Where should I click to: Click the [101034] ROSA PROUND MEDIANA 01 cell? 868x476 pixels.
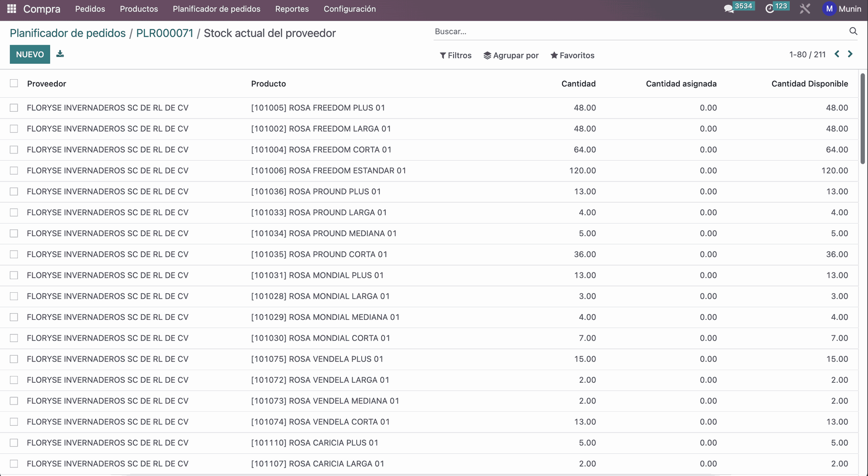click(324, 233)
